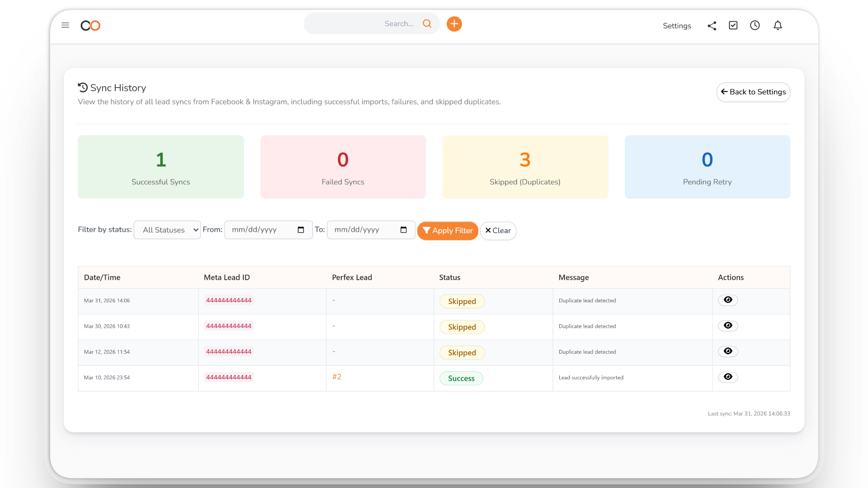
Task: View details of the Mar 31 skipped sync
Action: 728,300
